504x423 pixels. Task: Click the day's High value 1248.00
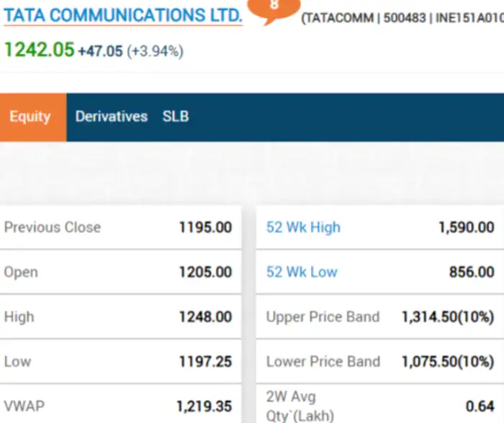tap(205, 317)
